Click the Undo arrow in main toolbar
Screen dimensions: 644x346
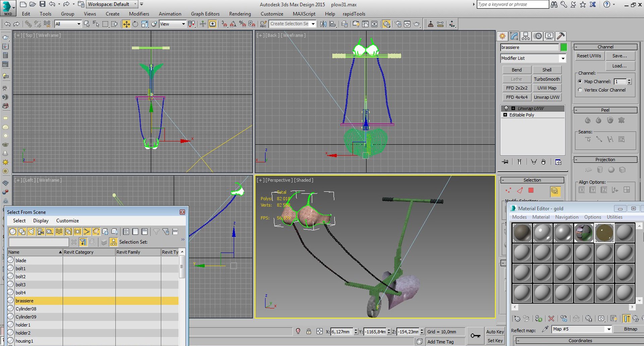coord(7,24)
